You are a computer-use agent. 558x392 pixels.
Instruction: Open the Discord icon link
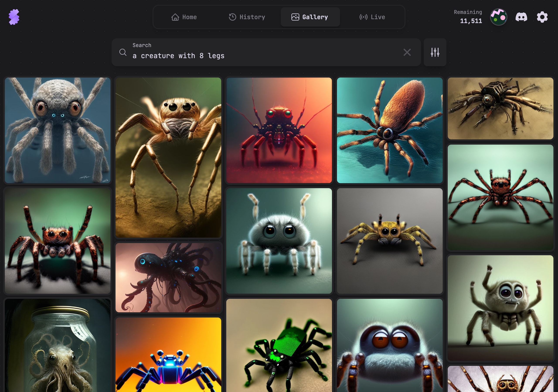coord(521,17)
